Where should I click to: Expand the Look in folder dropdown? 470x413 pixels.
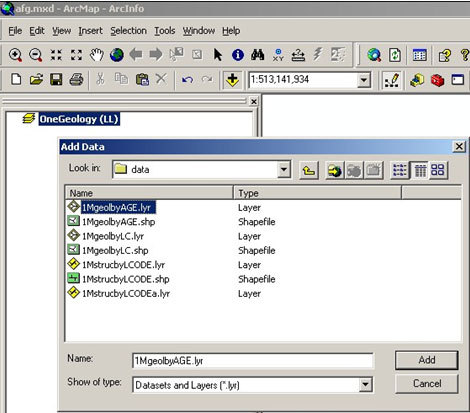tap(284, 170)
